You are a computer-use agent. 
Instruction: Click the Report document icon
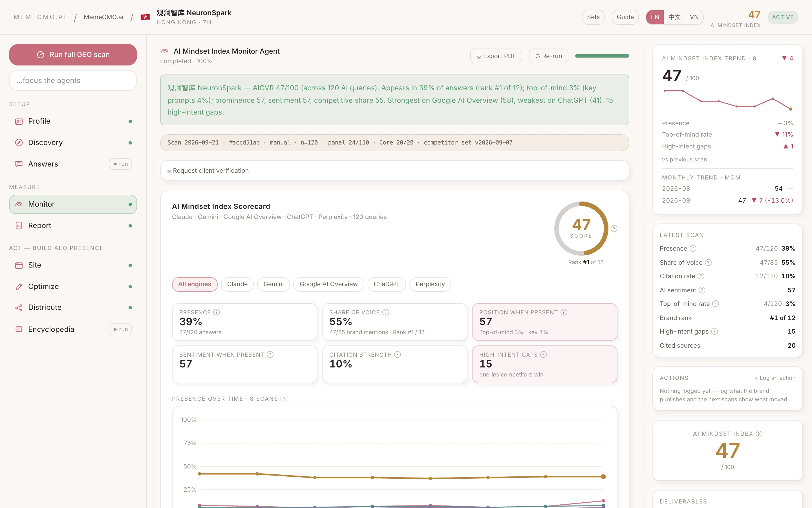point(19,225)
